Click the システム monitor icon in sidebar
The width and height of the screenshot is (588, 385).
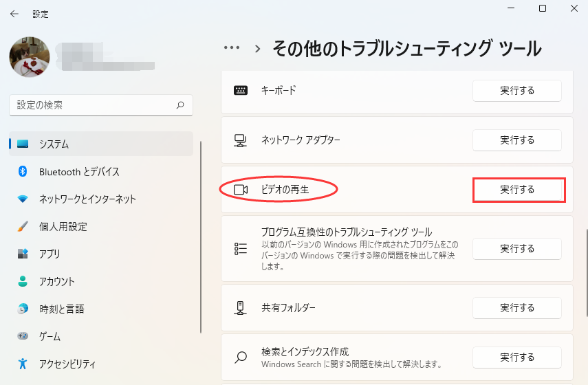click(x=23, y=144)
